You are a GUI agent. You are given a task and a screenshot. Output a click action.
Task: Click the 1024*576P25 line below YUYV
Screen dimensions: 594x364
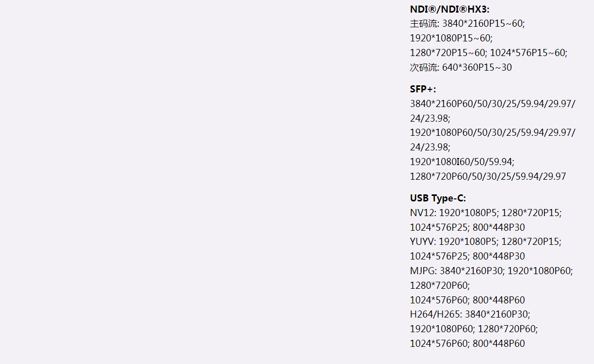467,256
